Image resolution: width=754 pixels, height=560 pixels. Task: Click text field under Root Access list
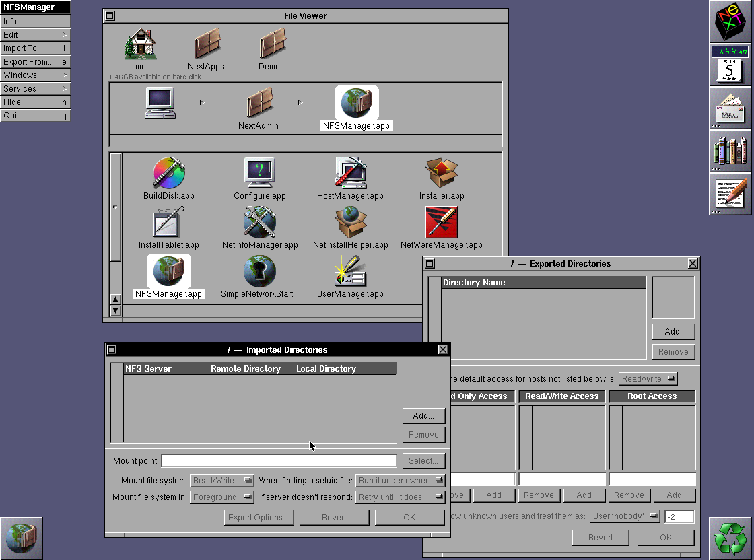(652, 479)
